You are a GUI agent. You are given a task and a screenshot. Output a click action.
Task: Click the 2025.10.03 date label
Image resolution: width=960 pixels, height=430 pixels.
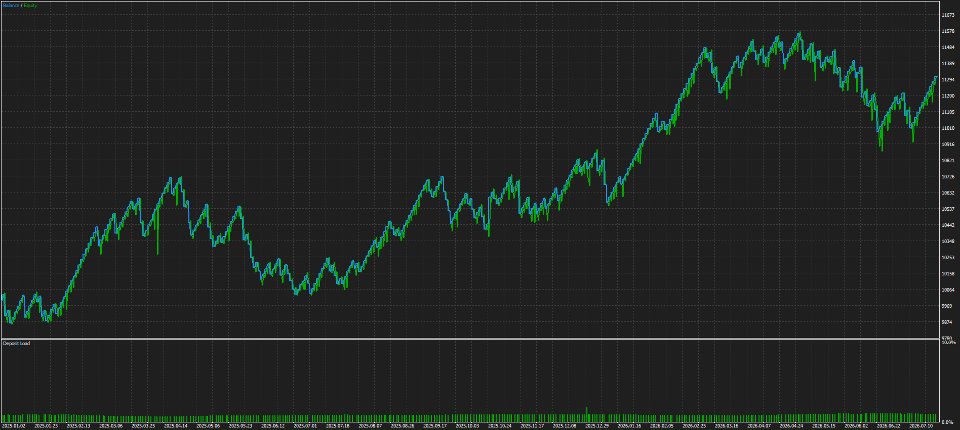pyautogui.click(x=470, y=424)
